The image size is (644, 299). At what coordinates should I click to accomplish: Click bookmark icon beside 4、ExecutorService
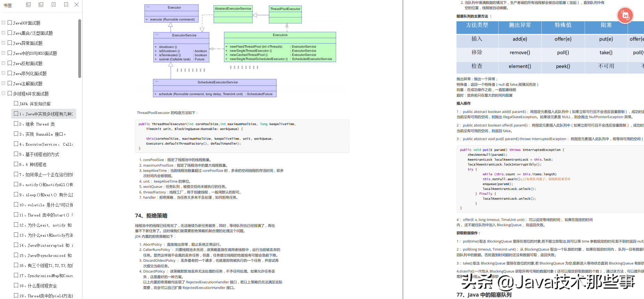pyautogui.click(x=16, y=144)
